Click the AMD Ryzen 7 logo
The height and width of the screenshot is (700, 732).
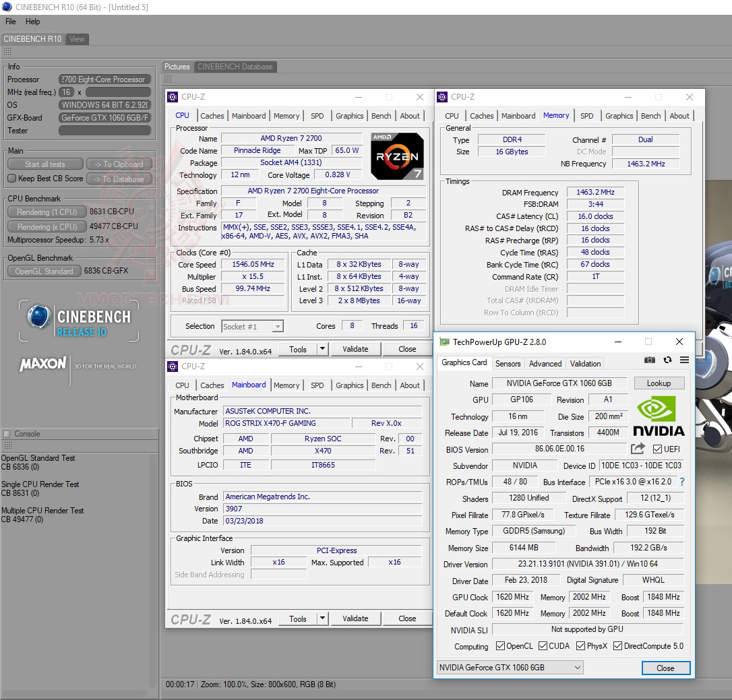(x=397, y=156)
